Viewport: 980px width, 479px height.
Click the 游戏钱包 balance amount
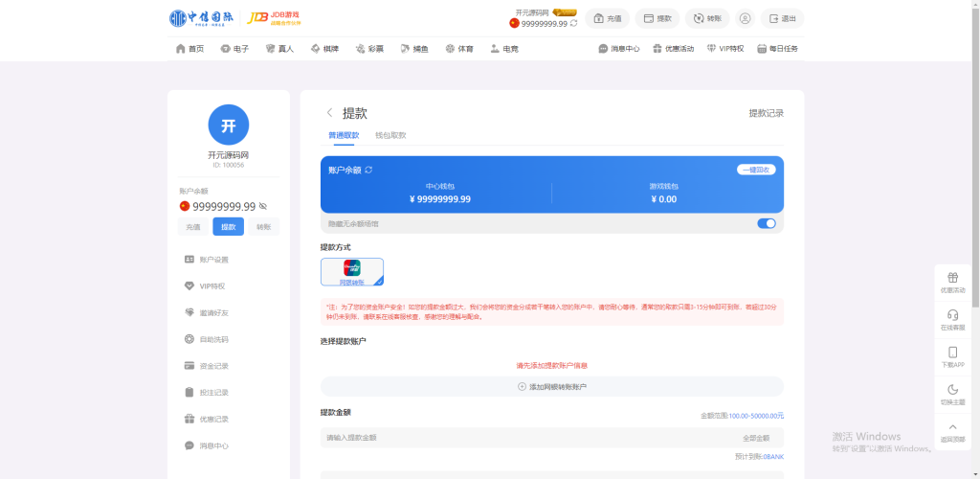tap(664, 199)
